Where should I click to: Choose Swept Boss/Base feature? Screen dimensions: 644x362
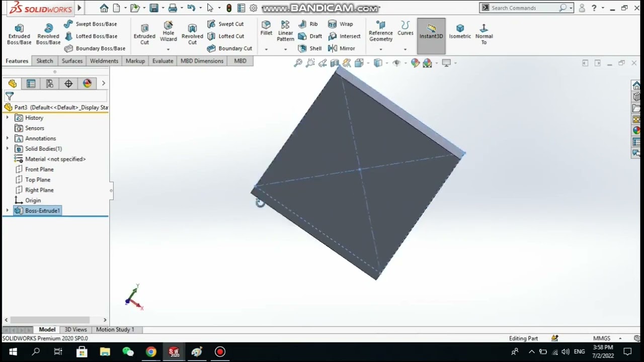[91, 24]
